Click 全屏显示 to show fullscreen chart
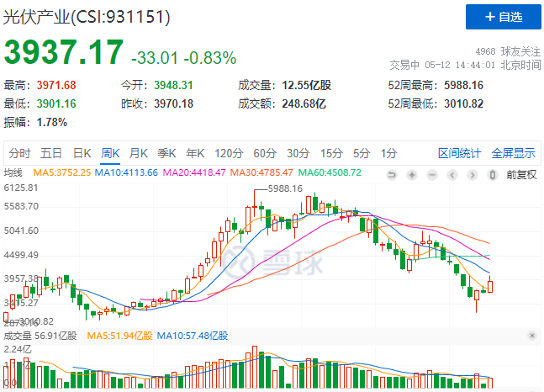 click(x=513, y=153)
